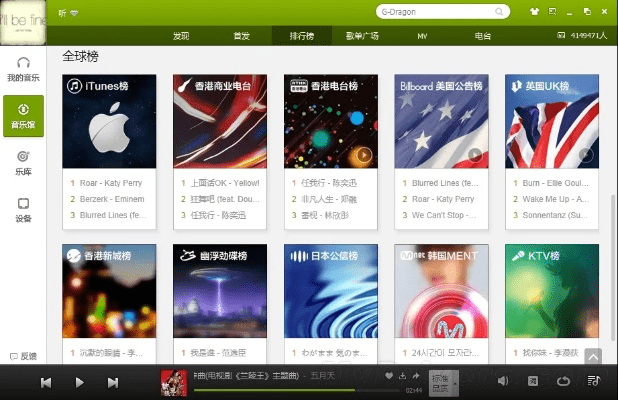This screenshot has height=400, width=618.
Task: Select 狂舞吧 (feat. Dou... song
Action: pos(225,199)
